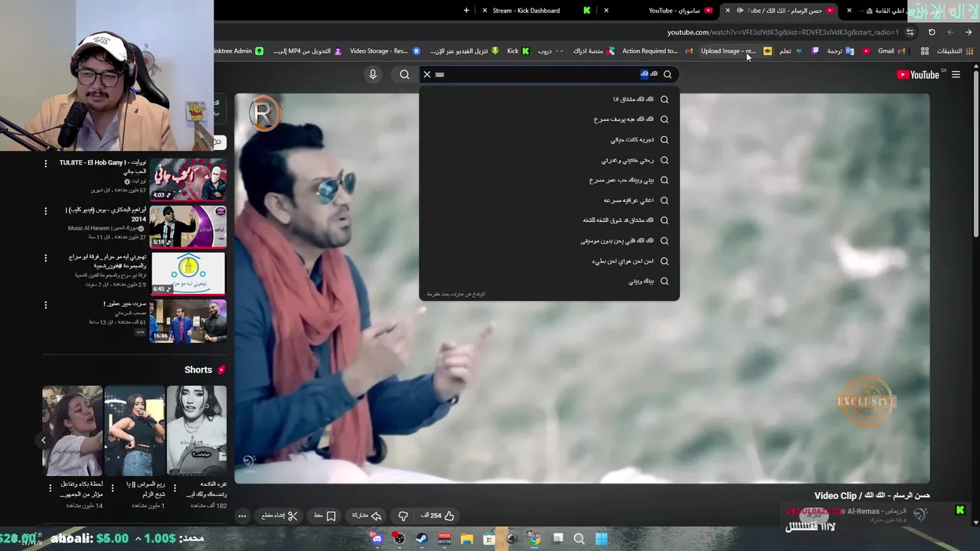Screen dimensions: 980x551
Task: Open the ترجمة translate bookmark
Action: coord(840,51)
